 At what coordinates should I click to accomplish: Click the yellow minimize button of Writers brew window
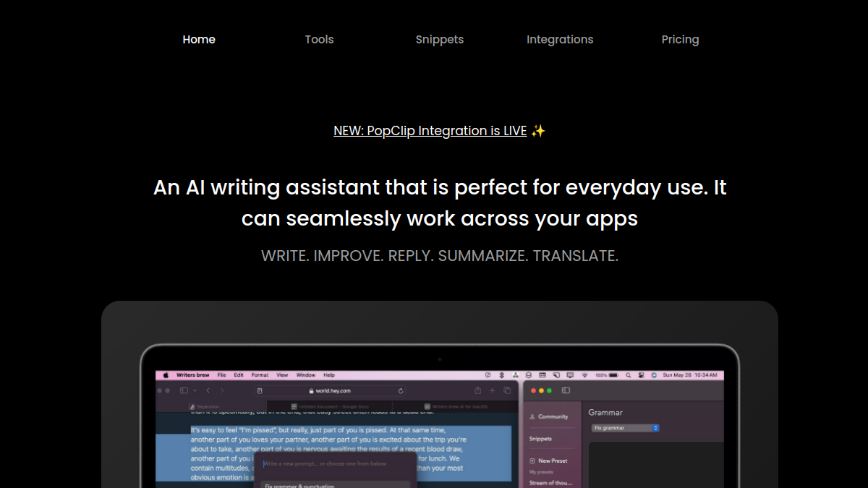pos(541,390)
